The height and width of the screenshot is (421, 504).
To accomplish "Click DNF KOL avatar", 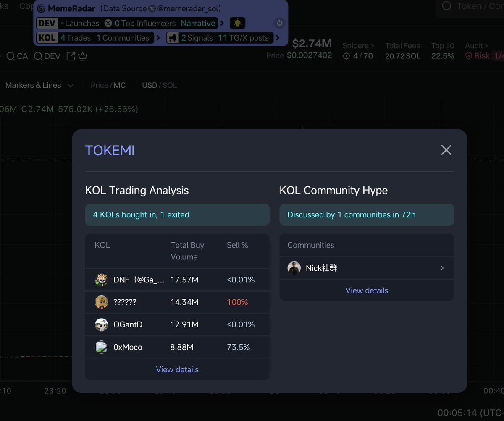I will pos(101,280).
